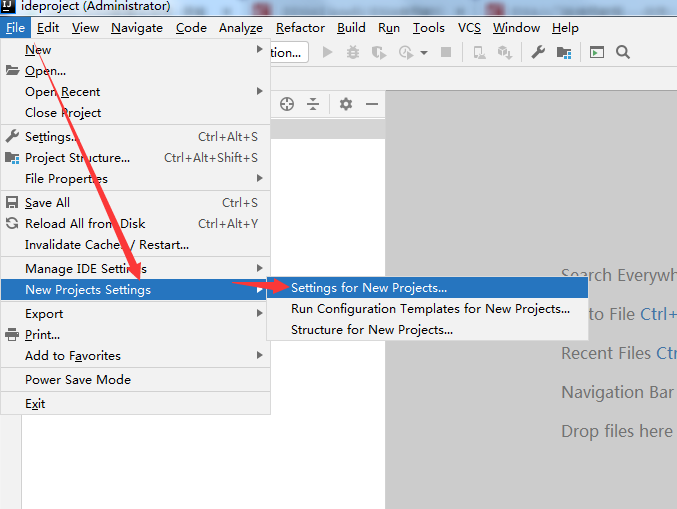Open the Tools menu
This screenshot has width=677, height=509.
(429, 28)
